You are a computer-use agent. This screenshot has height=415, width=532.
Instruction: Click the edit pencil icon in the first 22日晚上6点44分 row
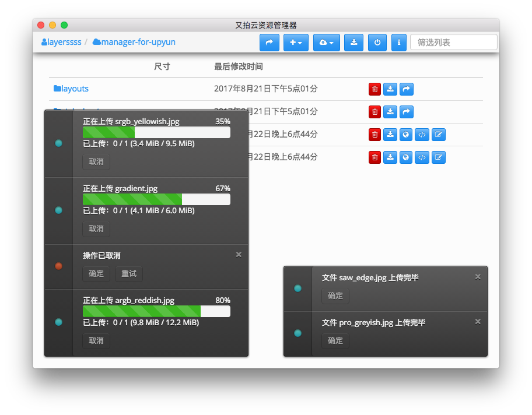coord(438,135)
